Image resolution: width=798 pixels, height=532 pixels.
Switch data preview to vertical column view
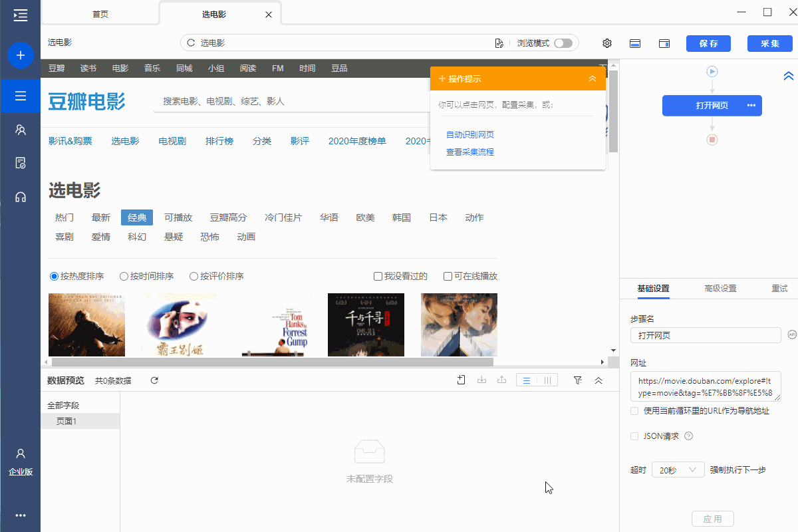(x=547, y=380)
